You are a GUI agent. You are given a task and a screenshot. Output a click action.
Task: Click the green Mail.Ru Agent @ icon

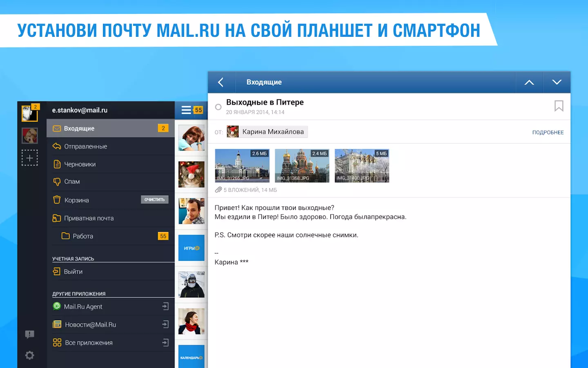point(57,306)
